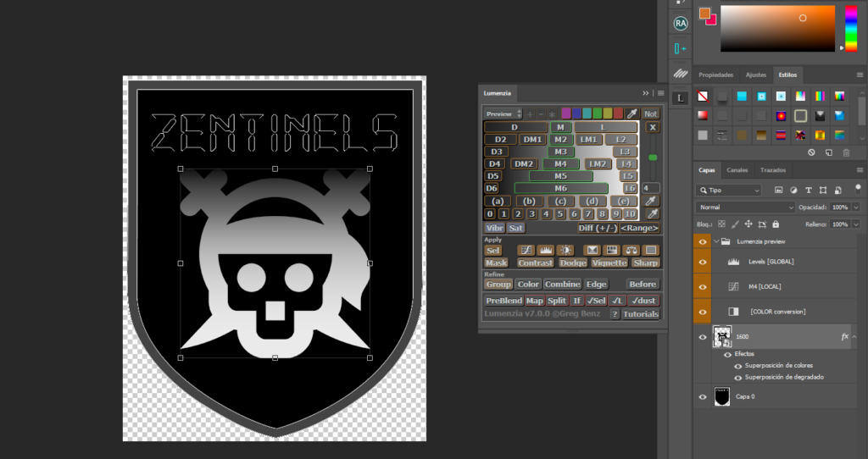Click the RA panel icon in the side dock
Viewport: 868px width, 459px height.
(680, 24)
